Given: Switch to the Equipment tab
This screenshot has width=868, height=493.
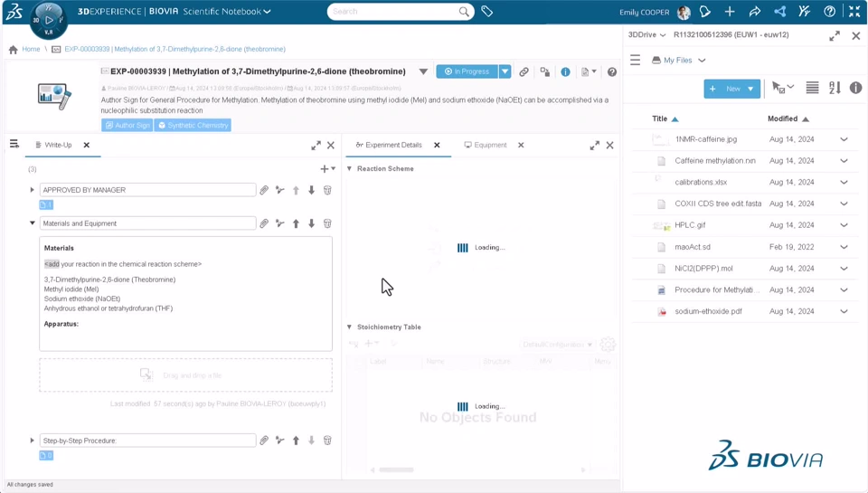Looking at the screenshot, I should tap(486, 145).
